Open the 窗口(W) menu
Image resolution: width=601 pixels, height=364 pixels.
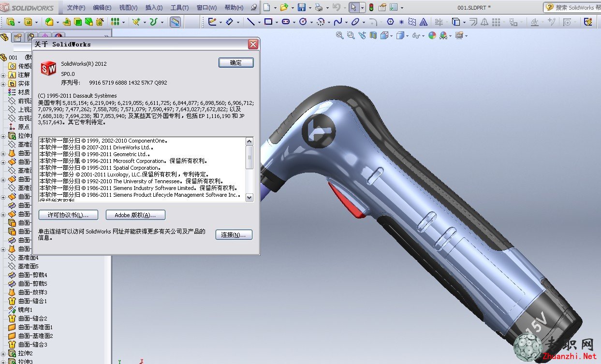point(206,8)
